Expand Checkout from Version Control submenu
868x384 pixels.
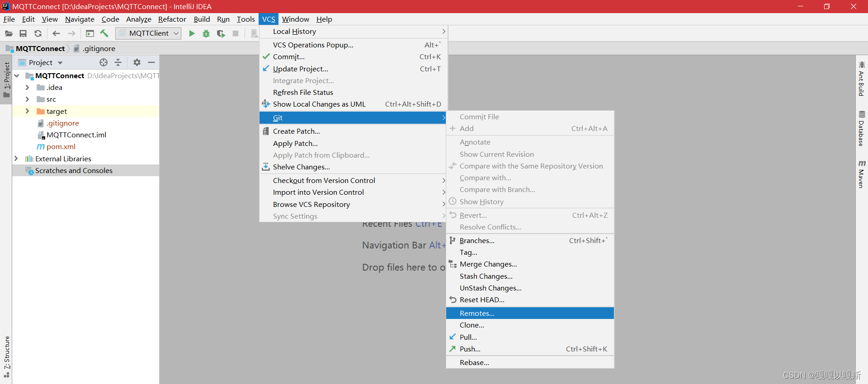[x=354, y=180]
